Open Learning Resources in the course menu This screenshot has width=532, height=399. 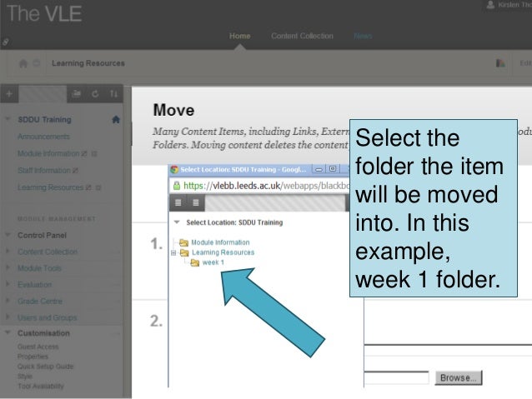tap(50, 187)
